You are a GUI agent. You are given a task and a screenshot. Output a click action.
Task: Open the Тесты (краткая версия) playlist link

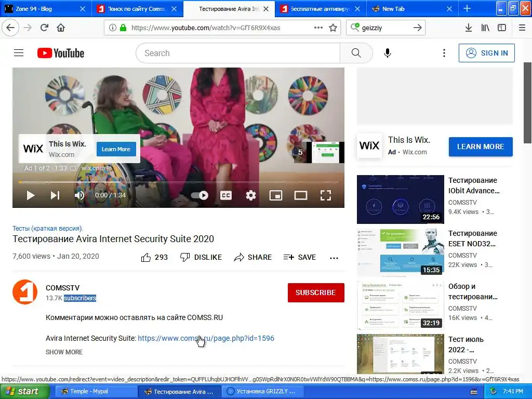[x=47, y=229]
